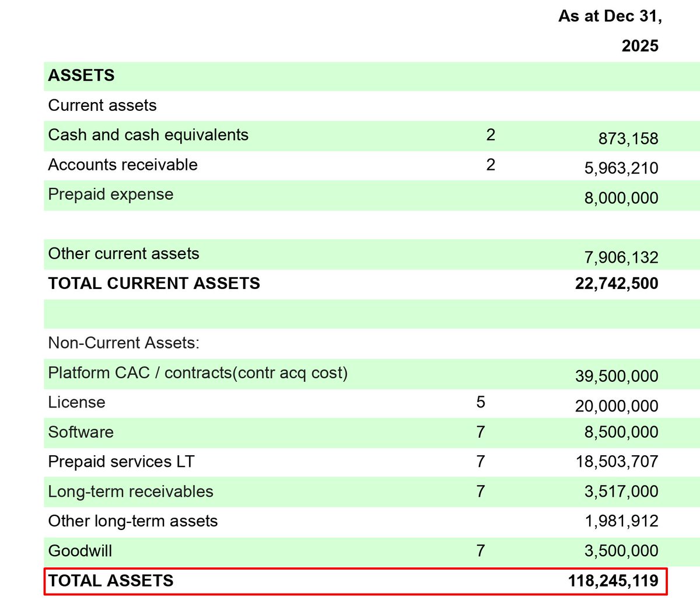Select note 7 in Prepaid services LT row

(x=481, y=462)
